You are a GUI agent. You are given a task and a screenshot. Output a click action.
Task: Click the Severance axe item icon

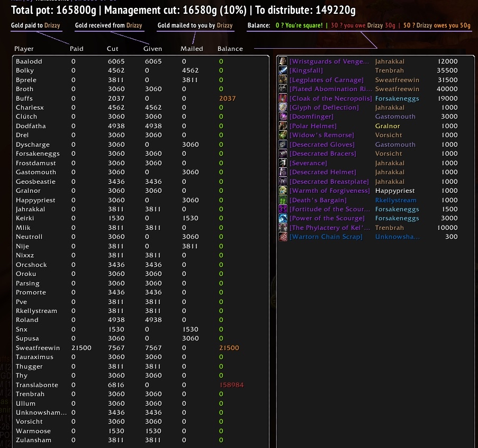[x=283, y=163]
